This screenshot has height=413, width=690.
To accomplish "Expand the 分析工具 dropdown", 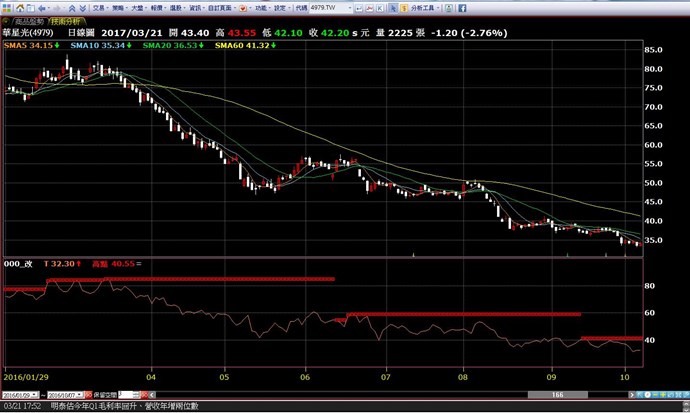I will click(x=424, y=8).
